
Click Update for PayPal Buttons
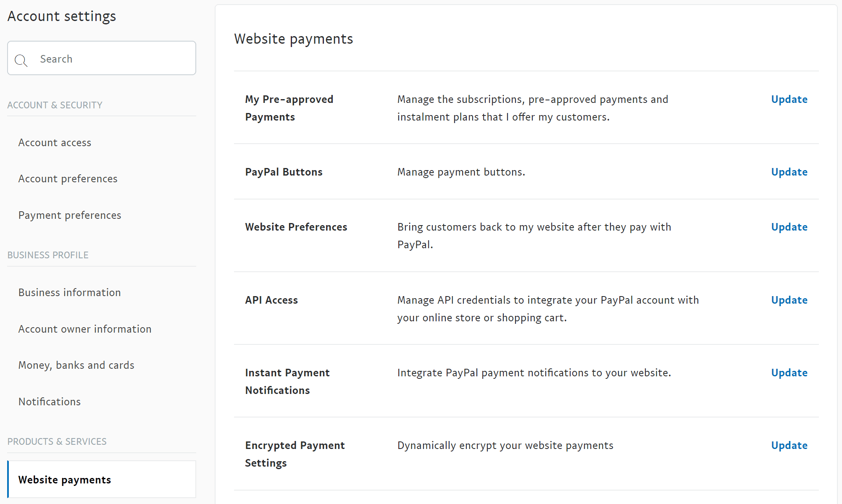click(789, 172)
